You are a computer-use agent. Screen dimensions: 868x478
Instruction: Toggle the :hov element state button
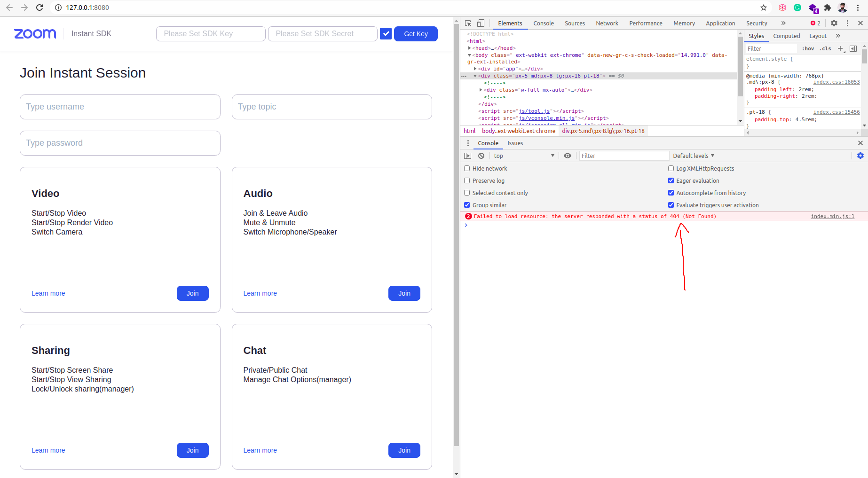coord(808,48)
